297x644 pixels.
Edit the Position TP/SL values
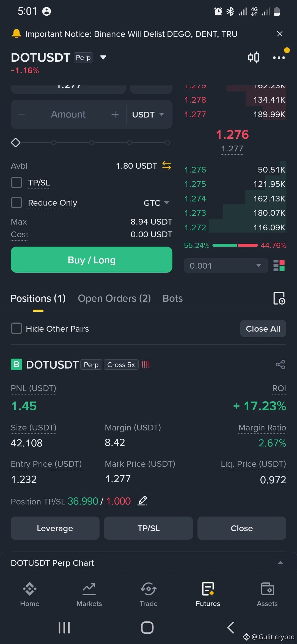142,501
